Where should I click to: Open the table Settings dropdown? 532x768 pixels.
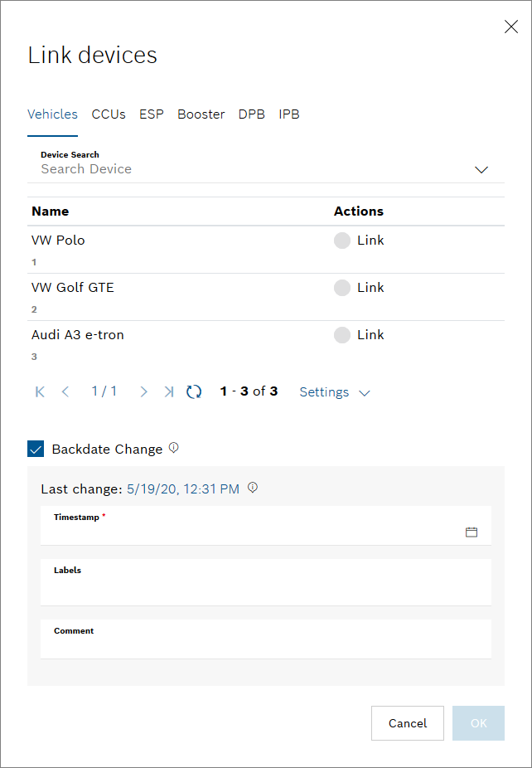click(x=334, y=392)
